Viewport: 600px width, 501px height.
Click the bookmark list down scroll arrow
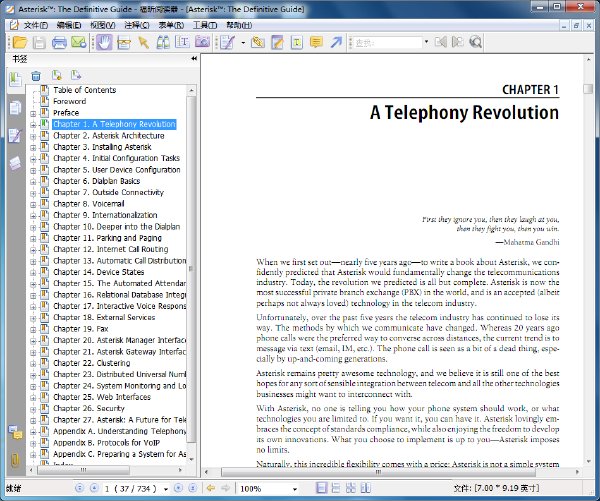pyautogui.click(x=191, y=459)
